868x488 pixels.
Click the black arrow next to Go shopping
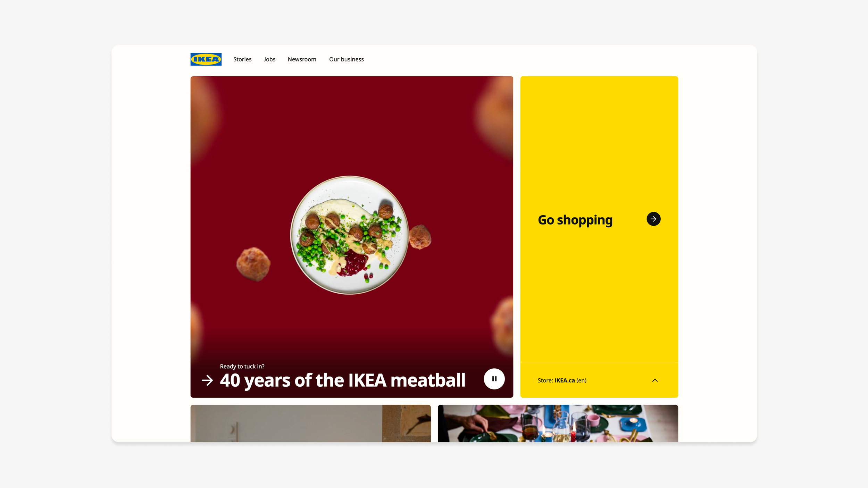point(653,219)
